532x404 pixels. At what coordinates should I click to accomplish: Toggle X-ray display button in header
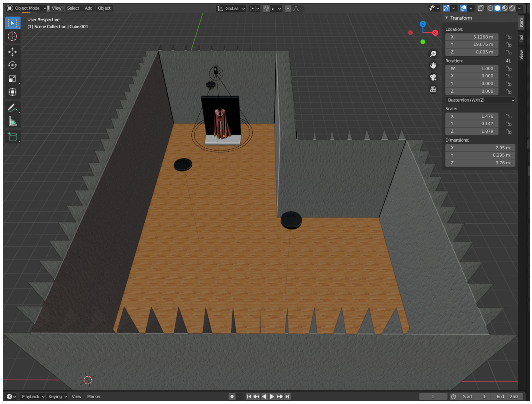click(480, 8)
